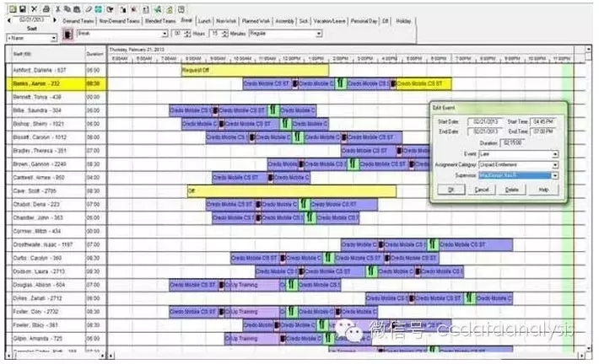Adjust the Hours spinner arrows
The height and width of the screenshot is (364, 599).
coord(187,34)
